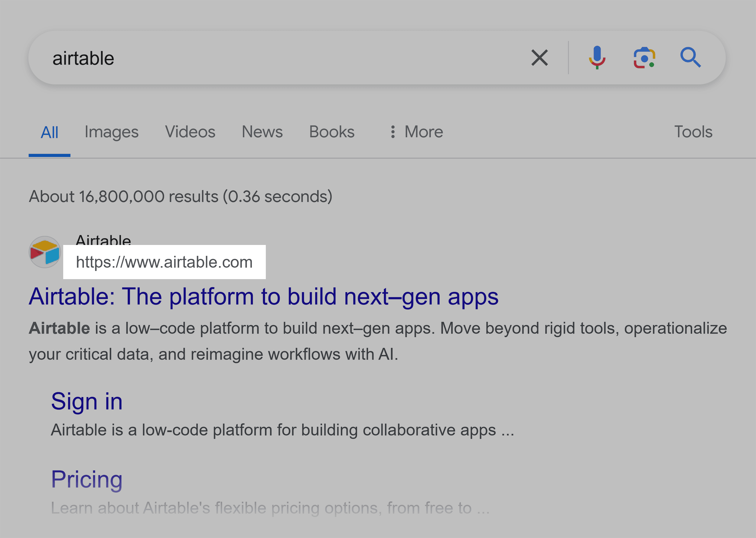Screen dimensions: 756x538
Task: Clear the search query with the X
Action: pos(539,57)
